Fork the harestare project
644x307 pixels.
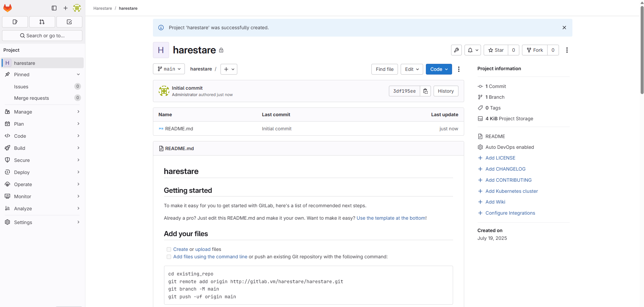(x=535, y=50)
